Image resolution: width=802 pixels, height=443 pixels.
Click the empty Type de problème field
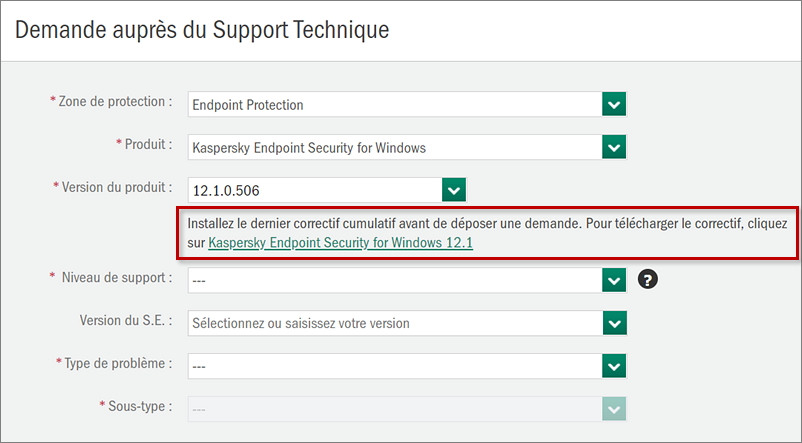click(x=395, y=366)
